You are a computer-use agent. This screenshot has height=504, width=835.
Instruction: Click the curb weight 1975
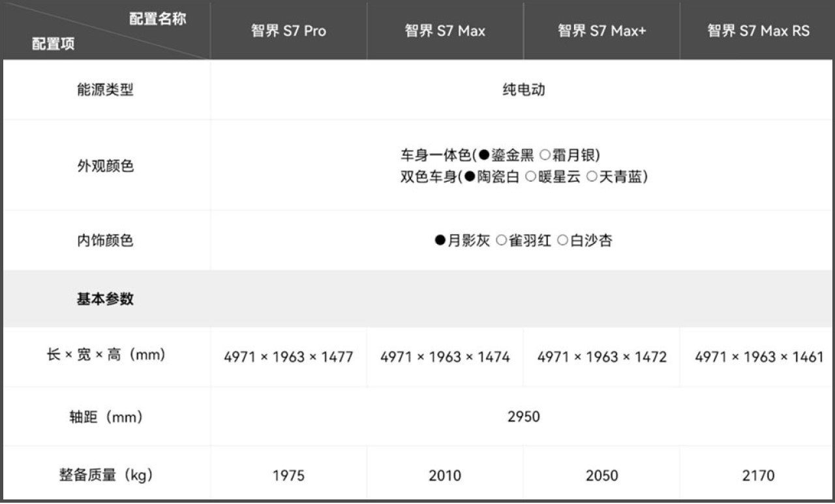(x=288, y=476)
